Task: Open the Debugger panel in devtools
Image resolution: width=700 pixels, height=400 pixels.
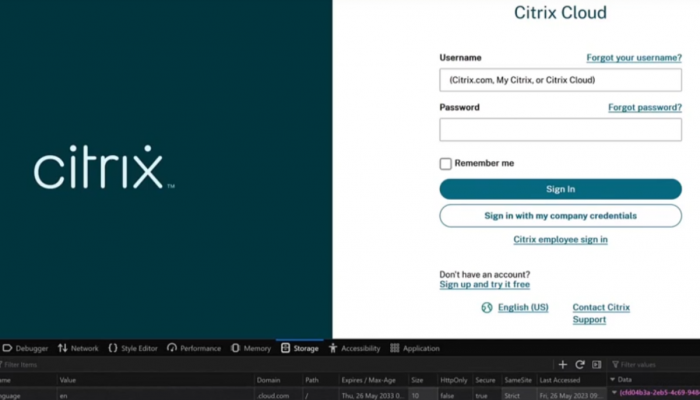Action: coord(25,348)
